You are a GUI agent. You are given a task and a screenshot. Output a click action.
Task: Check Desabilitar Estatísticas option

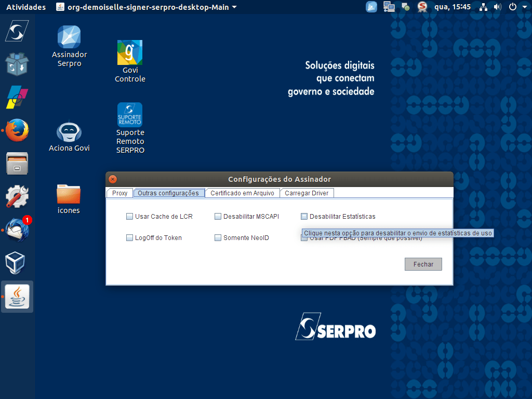(x=304, y=217)
